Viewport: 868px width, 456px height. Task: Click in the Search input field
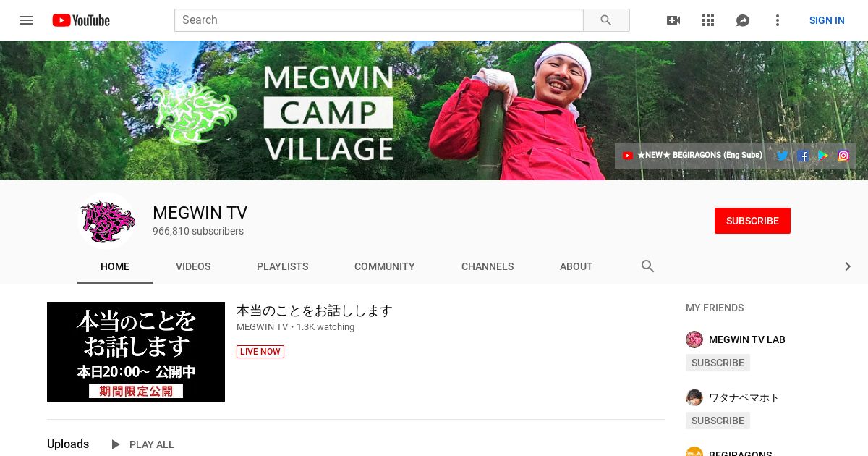(379, 20)
